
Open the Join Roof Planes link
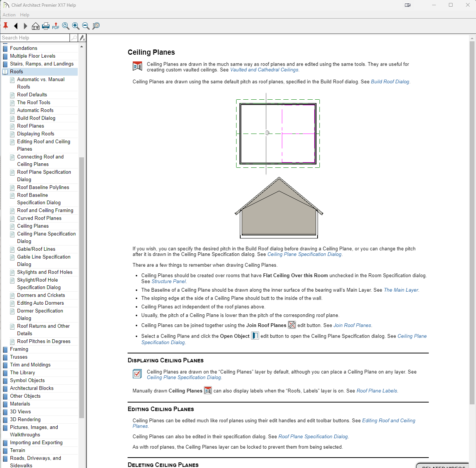coord(352,326)
